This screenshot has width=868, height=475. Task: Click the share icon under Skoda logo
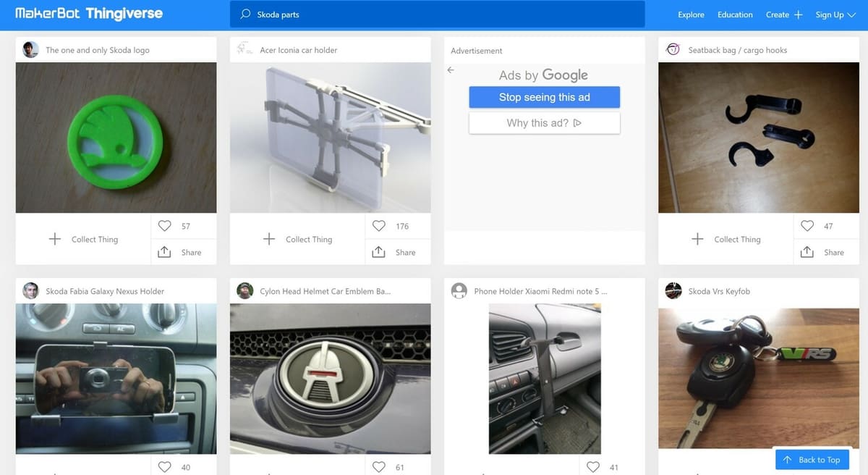tap(164, 252)
